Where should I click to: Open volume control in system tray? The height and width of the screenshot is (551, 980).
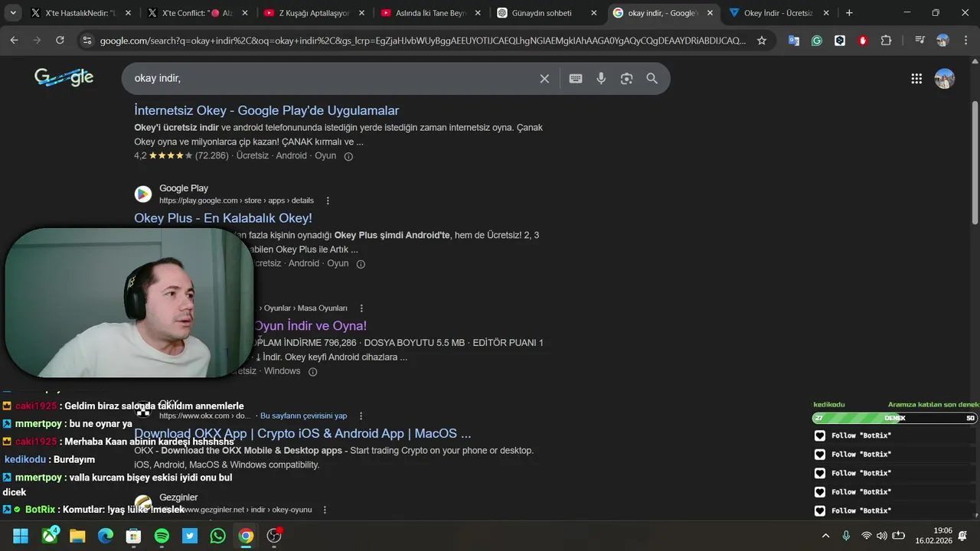(882, 536)
